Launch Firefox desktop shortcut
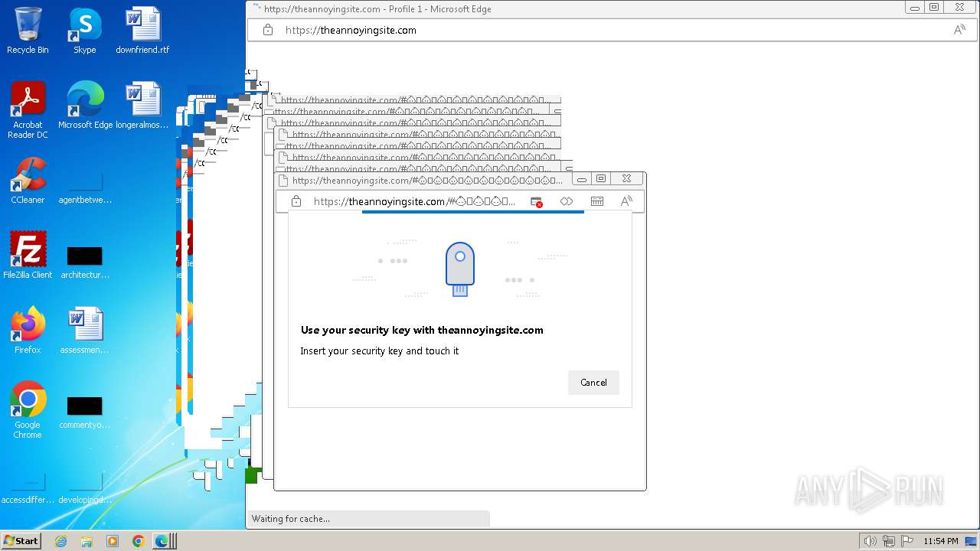This screenshot has height=551, width=980. tap(28, 331)
